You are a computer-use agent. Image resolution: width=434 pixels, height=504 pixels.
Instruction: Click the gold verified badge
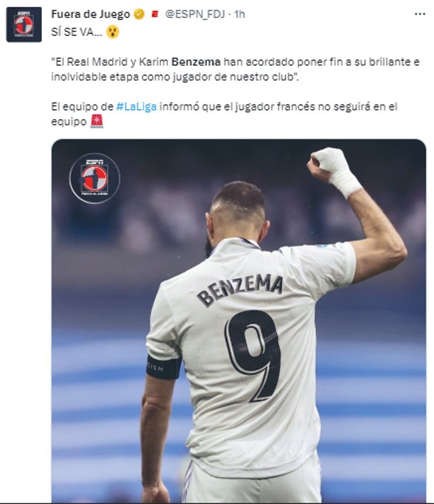(x=139, y=14)
